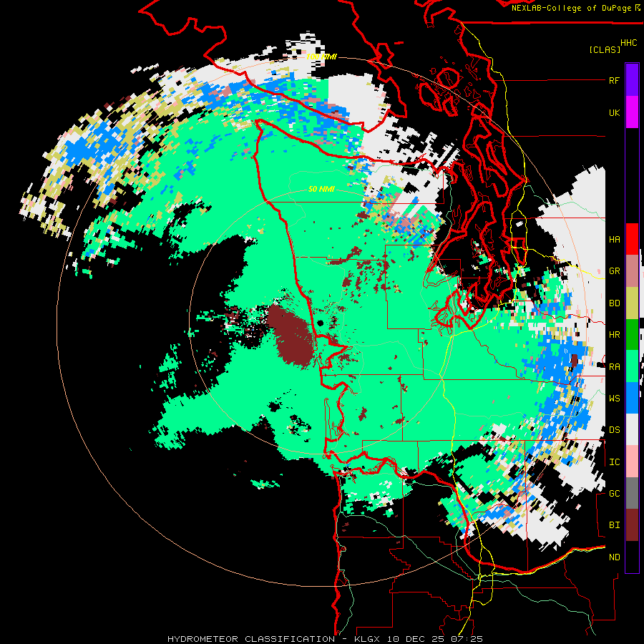The height and width of the screenshot is (644, 644).
Task: Click the HYDROMETEOR CLASSIFICATION title text
Action: coord(251,639)
